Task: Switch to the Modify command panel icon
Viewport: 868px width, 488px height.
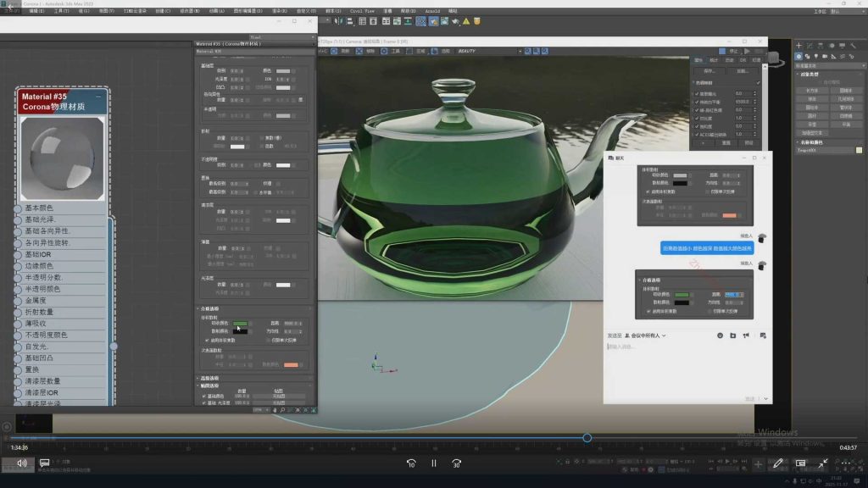Action: tap(810, 46)
